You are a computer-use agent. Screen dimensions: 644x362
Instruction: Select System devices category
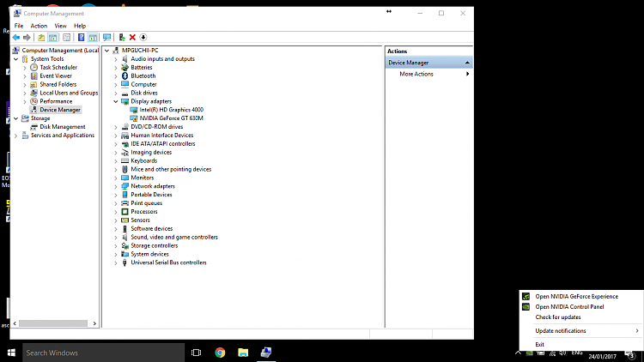(149, 254)
